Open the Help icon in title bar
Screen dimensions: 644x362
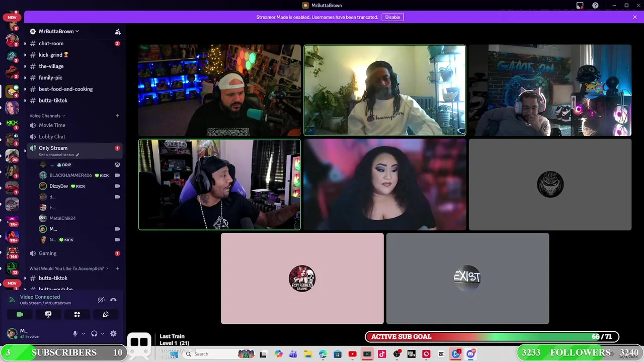[x=595, y=6]
